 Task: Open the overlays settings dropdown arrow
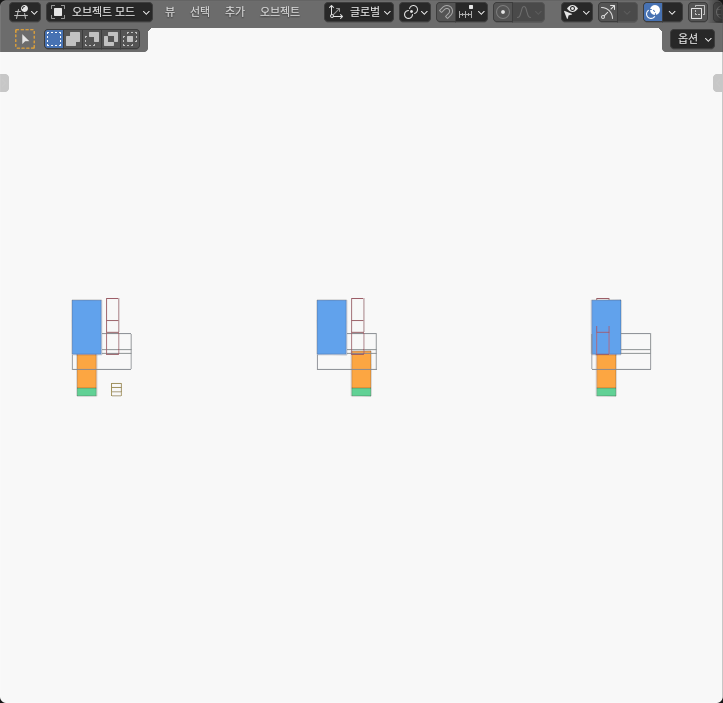(672, 12)
